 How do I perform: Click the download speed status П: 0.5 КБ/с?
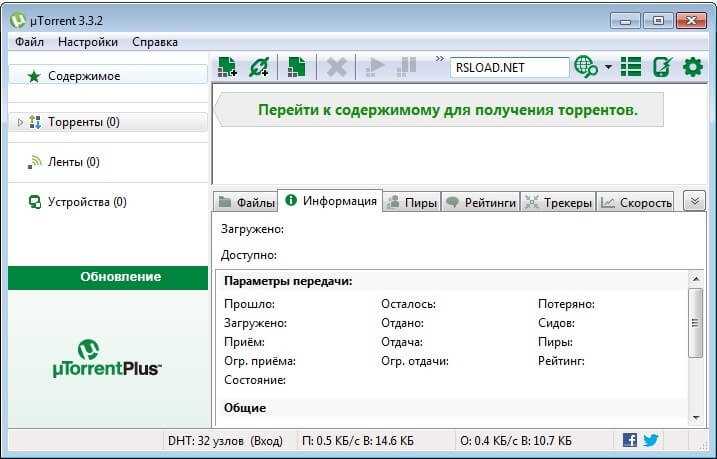coord(358,441)
